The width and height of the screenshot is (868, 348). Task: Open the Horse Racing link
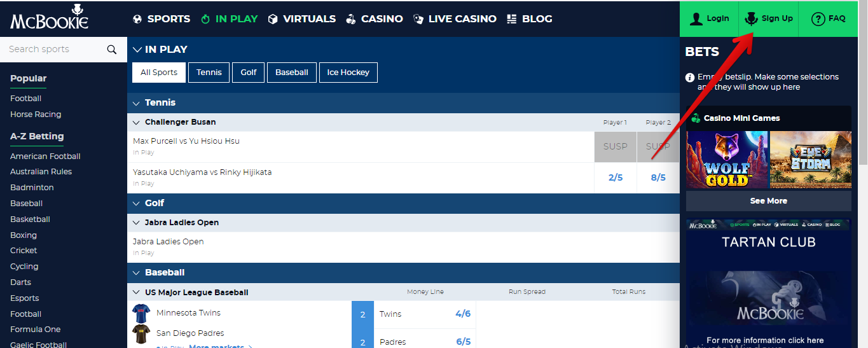click(36, 115)
